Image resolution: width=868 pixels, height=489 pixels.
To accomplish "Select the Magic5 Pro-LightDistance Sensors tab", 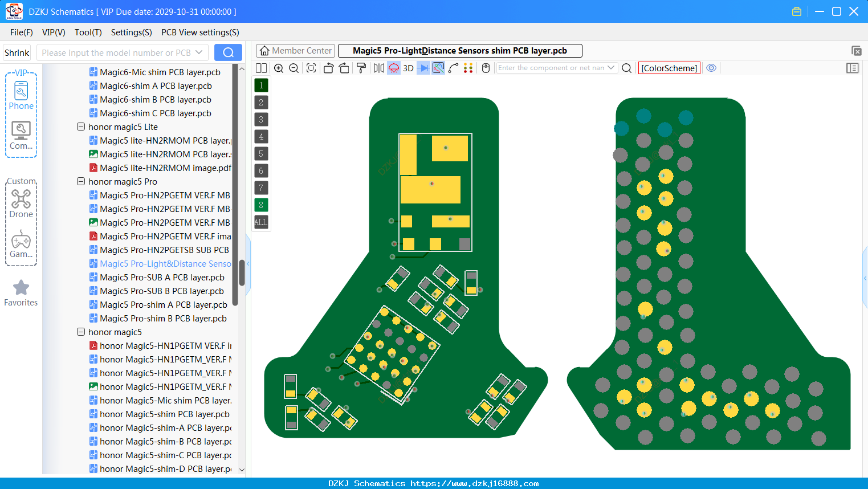I will click(x=460, y=51).
